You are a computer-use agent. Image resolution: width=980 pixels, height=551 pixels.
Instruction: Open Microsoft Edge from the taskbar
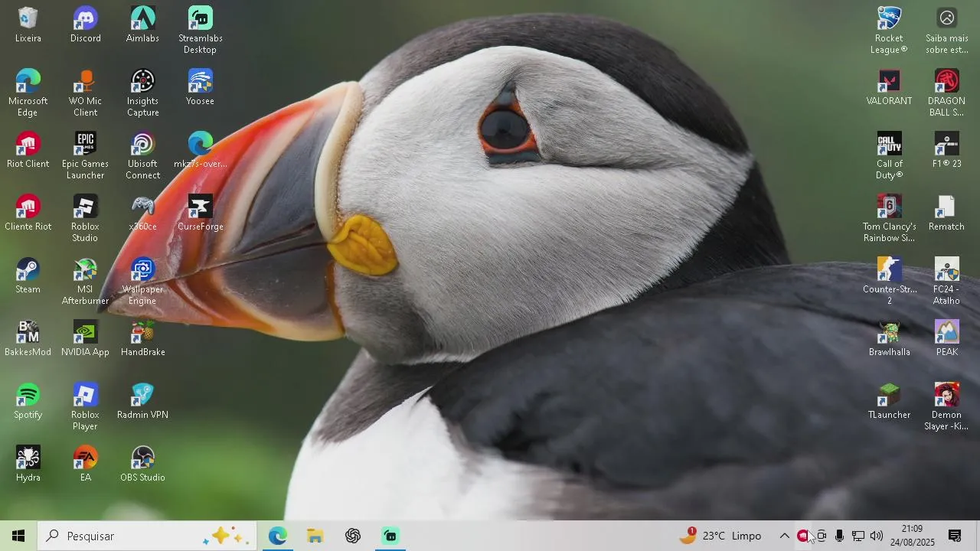point(277,536)
